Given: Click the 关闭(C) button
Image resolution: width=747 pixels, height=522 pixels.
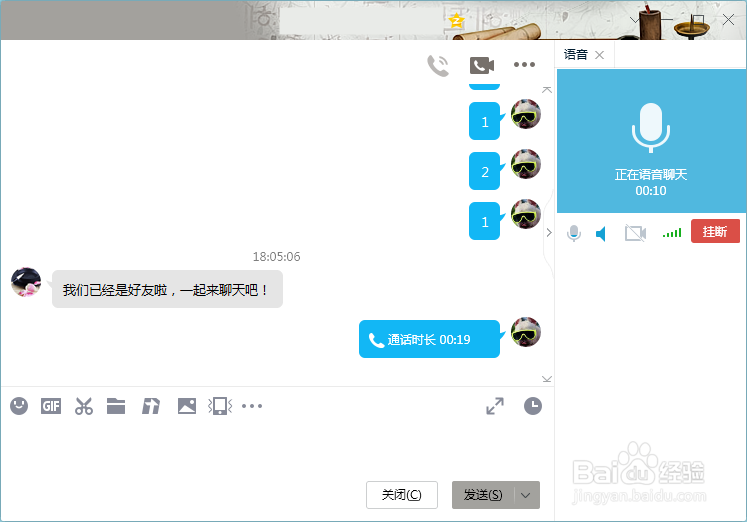Looking at the screenshot, I should (x=402, y=495).
